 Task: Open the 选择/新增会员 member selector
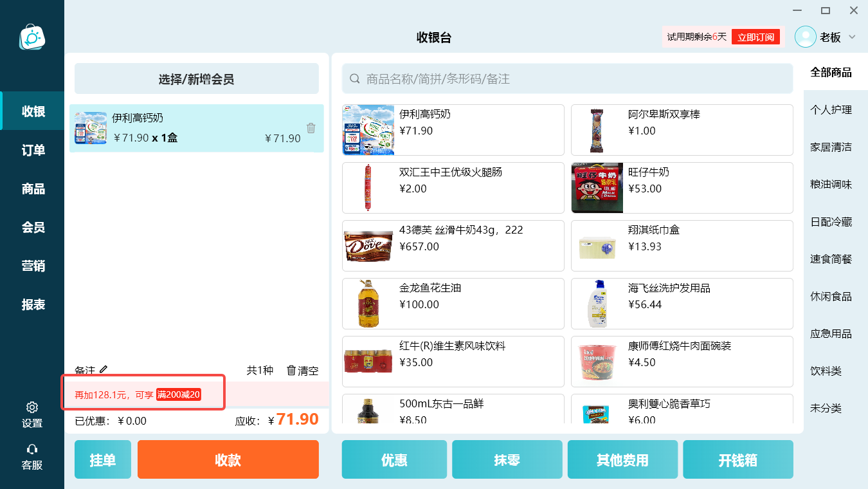[197, 79]
